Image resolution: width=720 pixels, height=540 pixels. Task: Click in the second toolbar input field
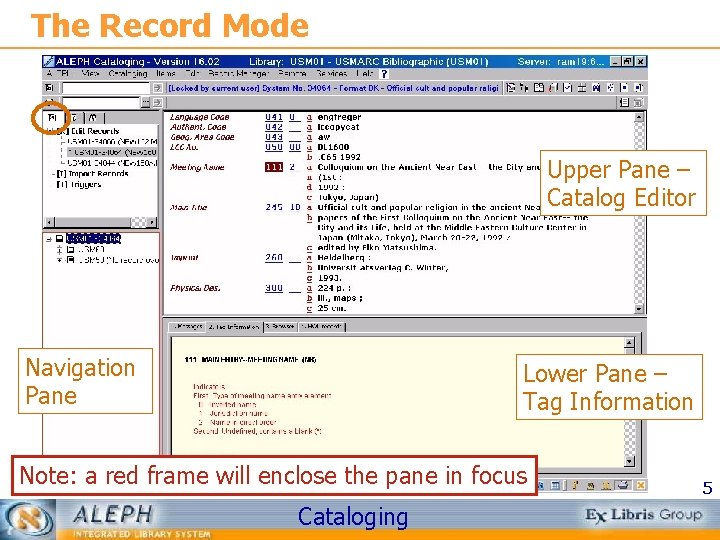tap(101, 102)
